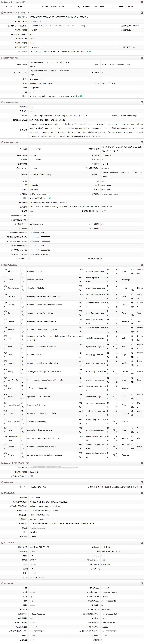144x644 pixels.
Task: Collapse the Importer进口商 信息 section
Action: [x=142, y=13]
